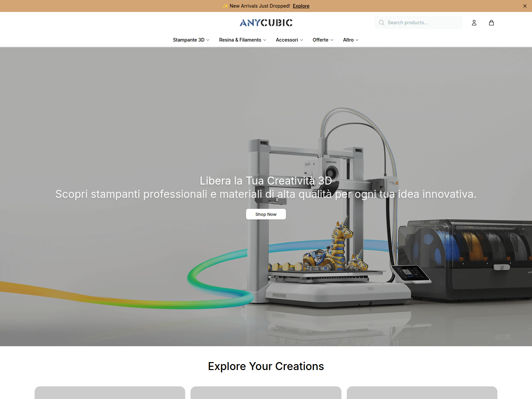Select the 'Scopri stampanti professionali' hero subtitle
The image size is (532, 399).
tap(266, 194)
